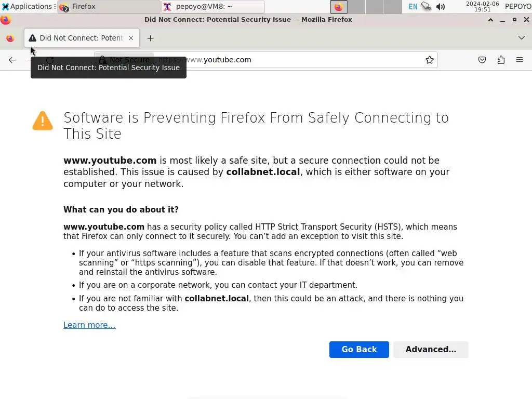Close the "Did Not Connect" tab

tap(131, 38)
